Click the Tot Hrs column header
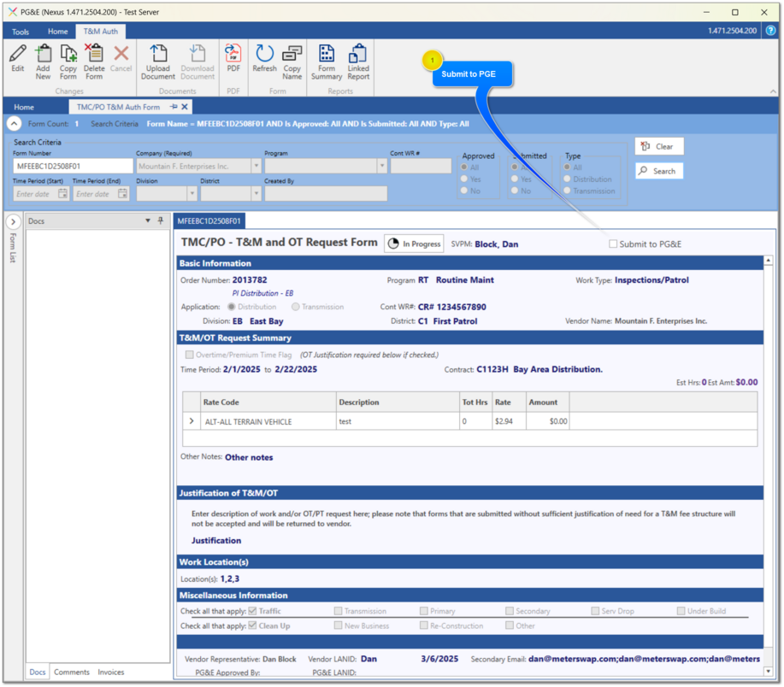The image size is (784, 687). click(x=475, y=402)
